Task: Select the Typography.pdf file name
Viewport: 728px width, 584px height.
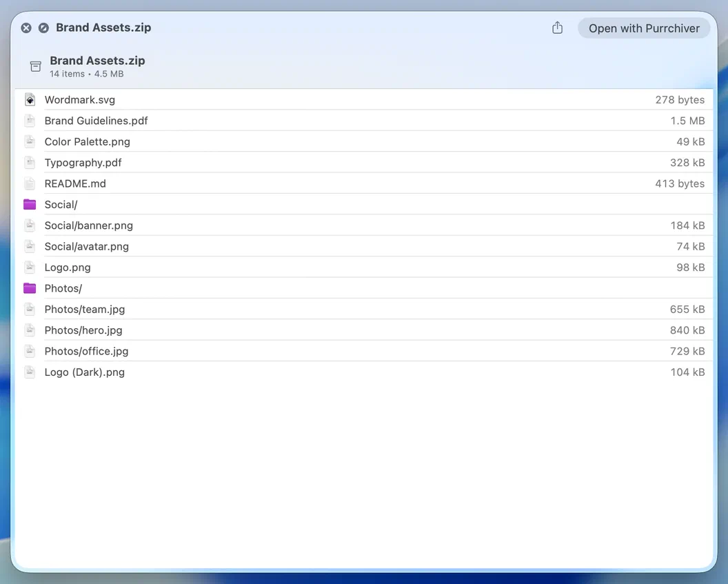Action: coord(83,163)
